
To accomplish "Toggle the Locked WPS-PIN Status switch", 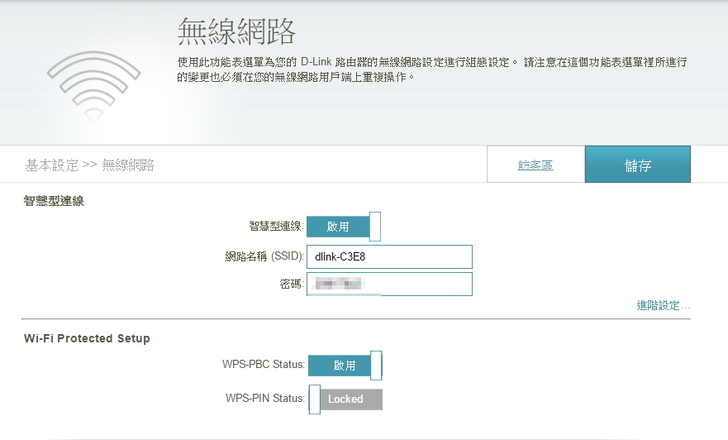I will click(x=345, y=399).
